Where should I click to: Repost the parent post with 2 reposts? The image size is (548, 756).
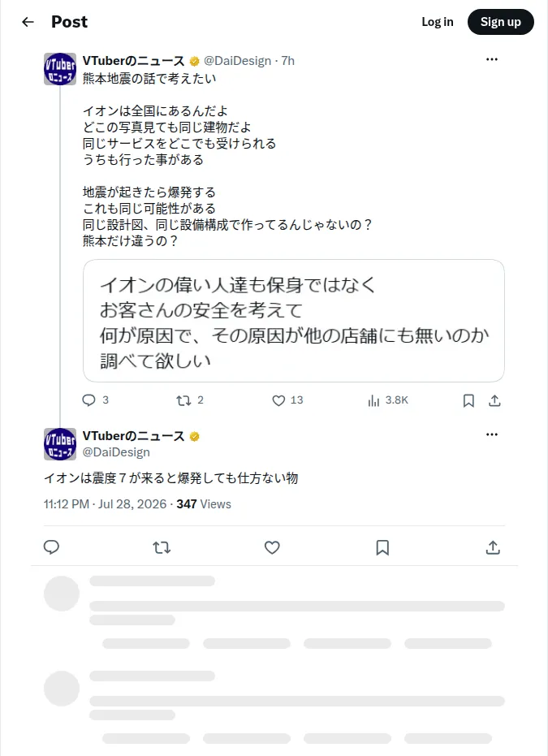coord(190,400)
